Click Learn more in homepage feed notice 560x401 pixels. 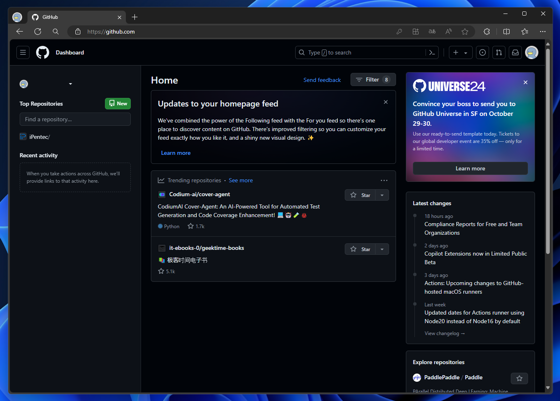(x=176, y=153)
